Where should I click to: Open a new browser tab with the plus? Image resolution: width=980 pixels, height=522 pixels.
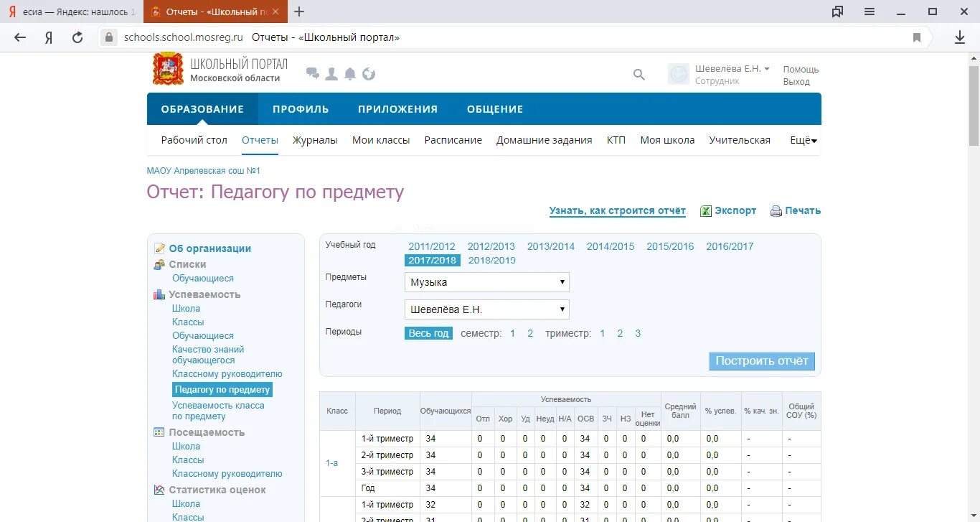point(299,11)
